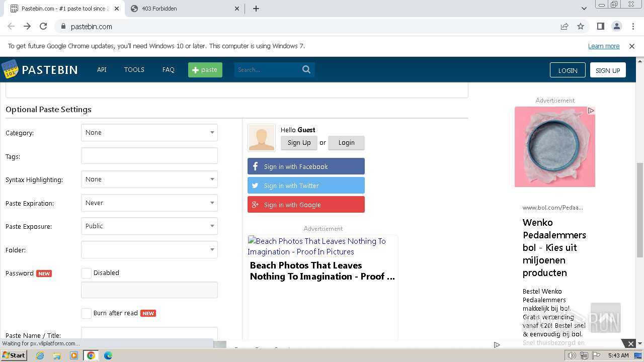
Task: Click the pedal bin ad image
Action: (x=555, y=147)
